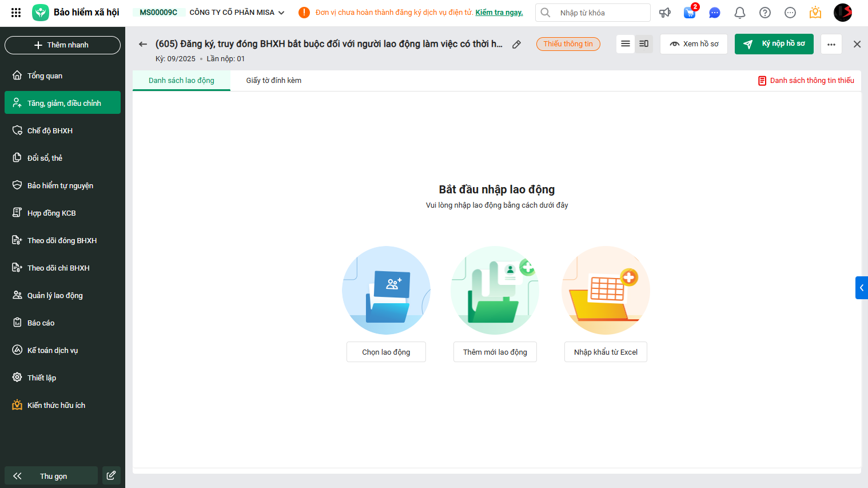The width and height of the screenshot is (868, 488).
Task: Click the Nhập khẩu từ Excel button
Action: 606,352
